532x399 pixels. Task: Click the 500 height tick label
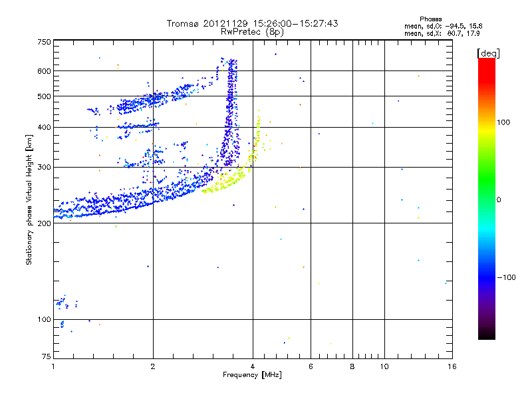click(44, 96)
